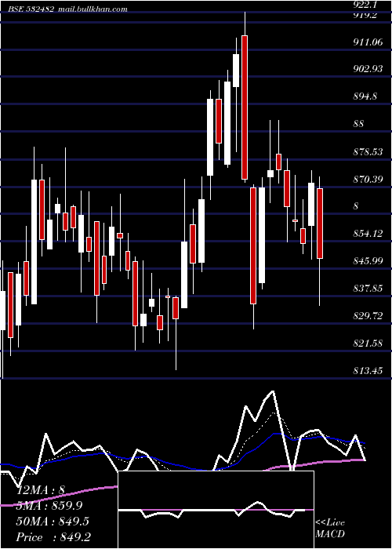The height and width of the screenshot is (549, 392).
Task: Click the 894.8 price label
Action: click(x=365, y=96)
